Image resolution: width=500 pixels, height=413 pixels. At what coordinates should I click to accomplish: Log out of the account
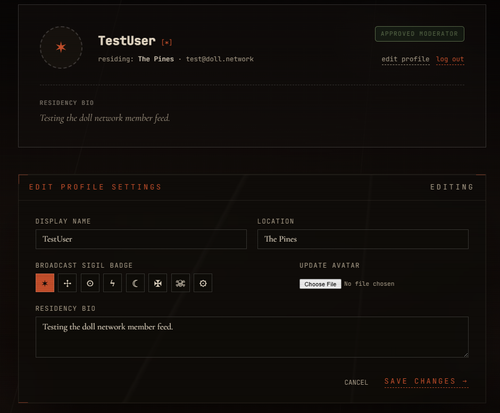[x=450, y=59]
